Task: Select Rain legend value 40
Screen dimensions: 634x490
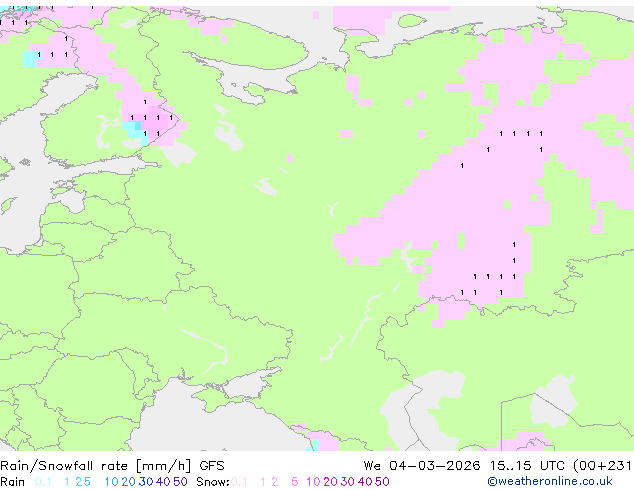Action: point(163,482)
